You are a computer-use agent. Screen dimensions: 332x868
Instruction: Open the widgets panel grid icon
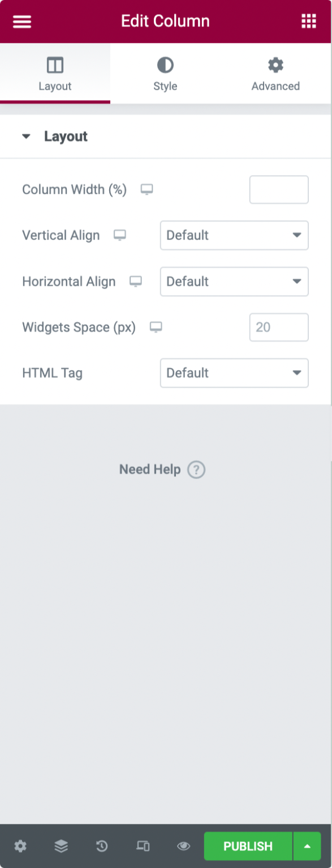coord(308,21)
